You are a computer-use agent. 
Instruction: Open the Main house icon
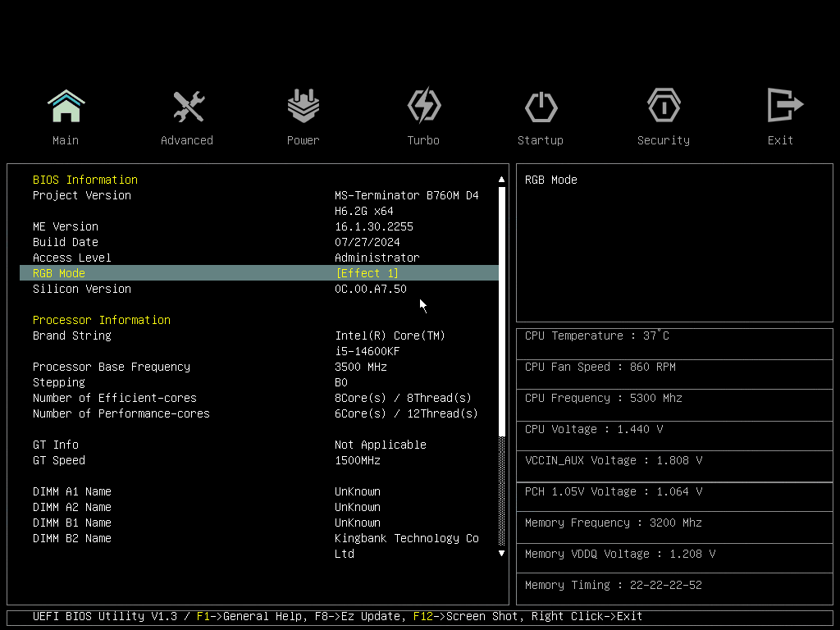pos(66,106)
